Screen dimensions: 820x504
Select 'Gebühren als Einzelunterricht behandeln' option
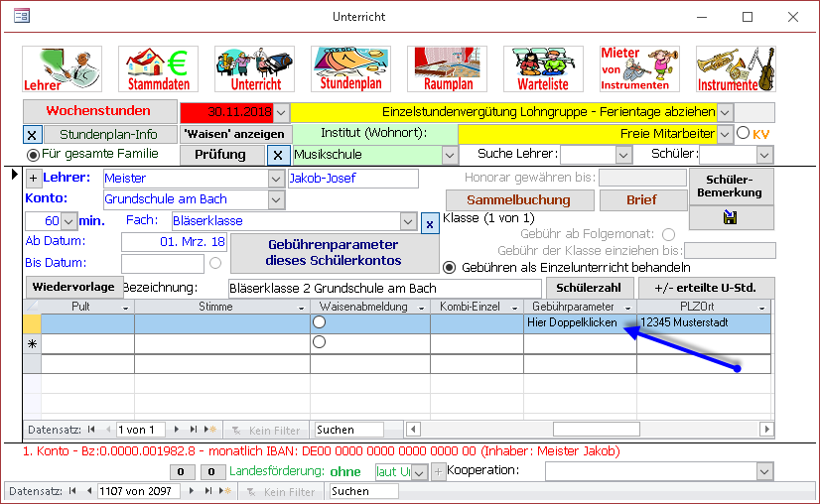pos(450,267)
